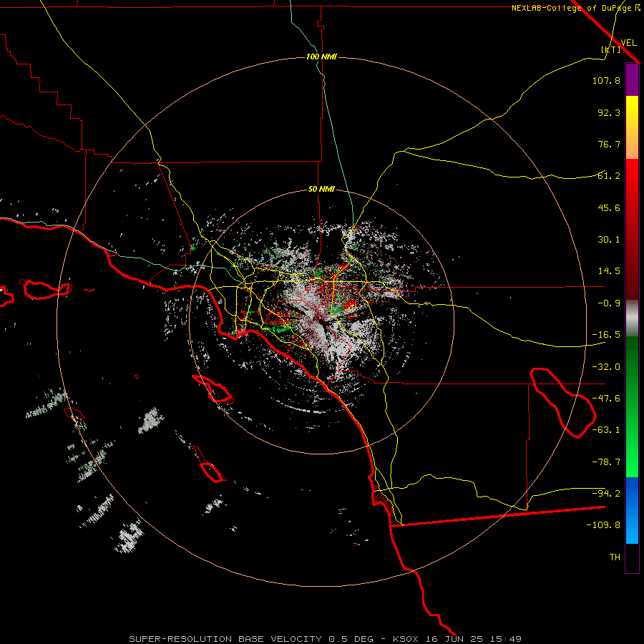Screen dimensions: 644x644
Task: Click the 76.7 legend value
Action: point(609,144)
